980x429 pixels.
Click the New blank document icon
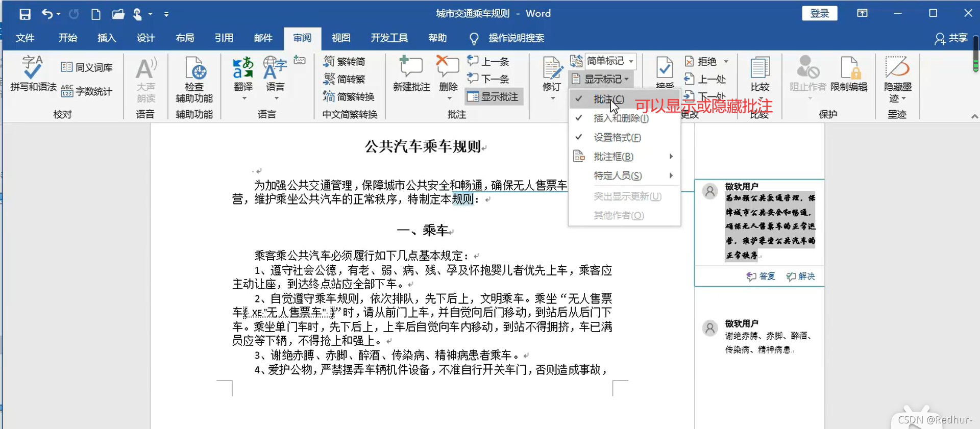[95, 14]
